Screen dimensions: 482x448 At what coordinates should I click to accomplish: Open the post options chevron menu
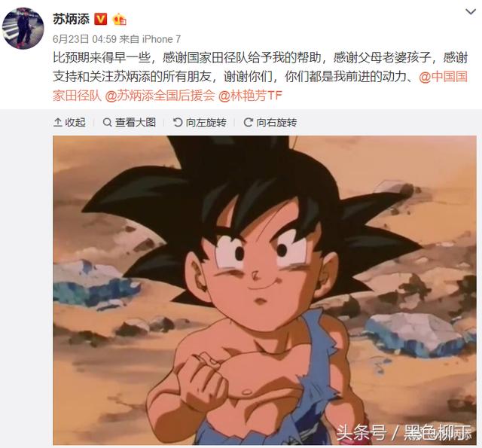pyautogui.click(x=471, y=12)
